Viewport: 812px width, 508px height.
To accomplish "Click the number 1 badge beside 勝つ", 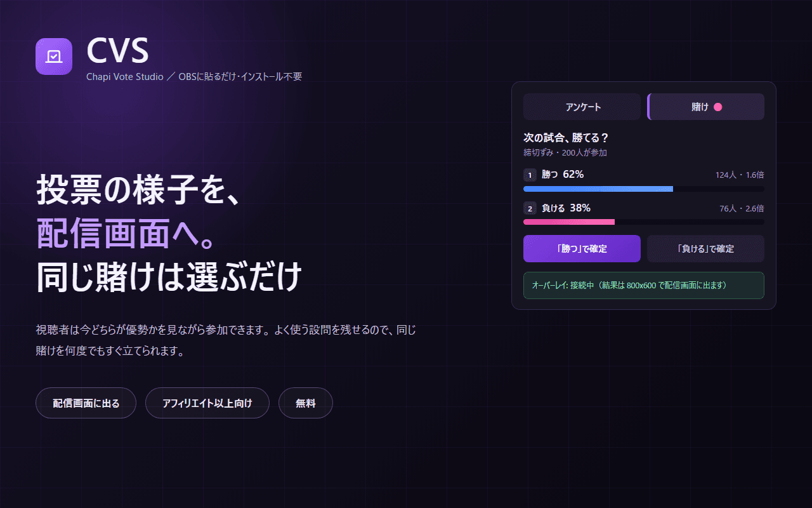I will click(530, 175).
